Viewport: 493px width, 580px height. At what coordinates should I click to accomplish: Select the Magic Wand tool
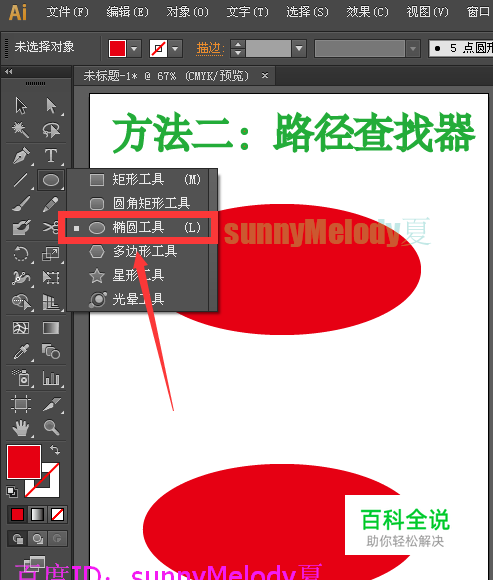coord(21,130)
